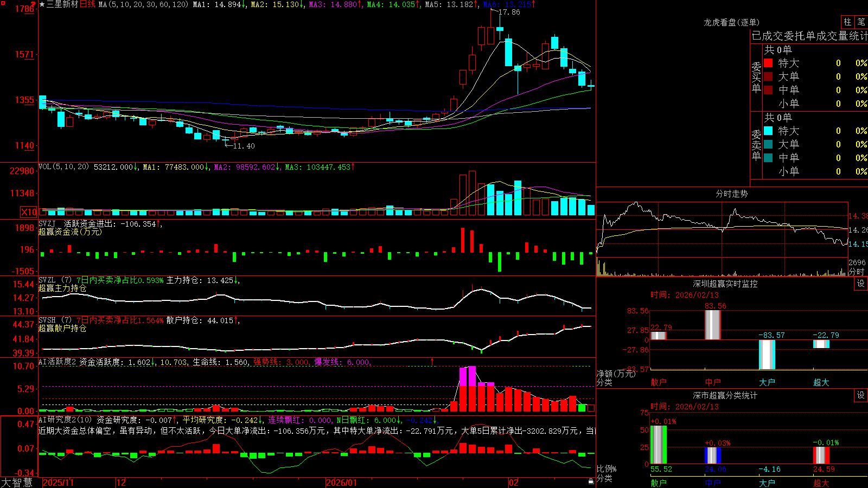The image size is (868, 488).
Task: Click the X10 volume multiplier marker
Action: (x=29, y=212)
